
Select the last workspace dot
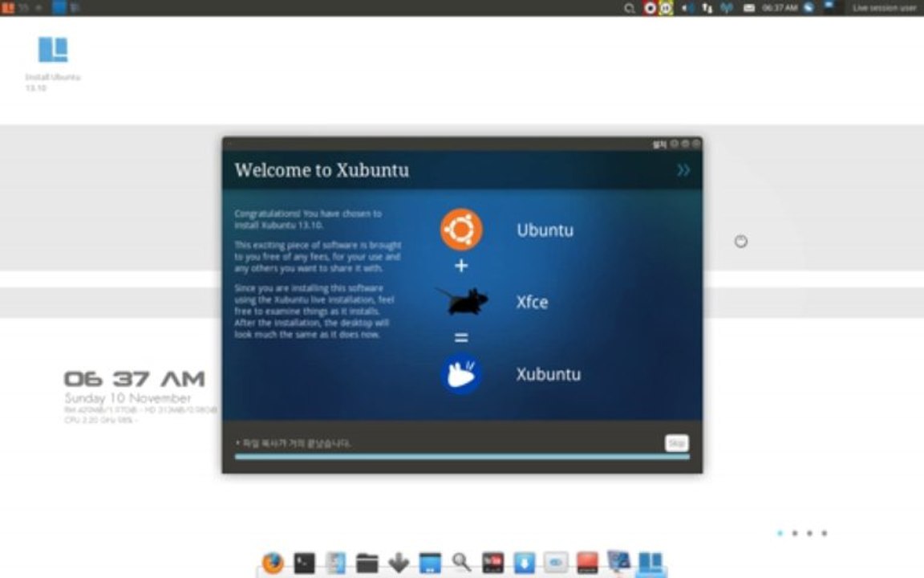click(825, 533)
